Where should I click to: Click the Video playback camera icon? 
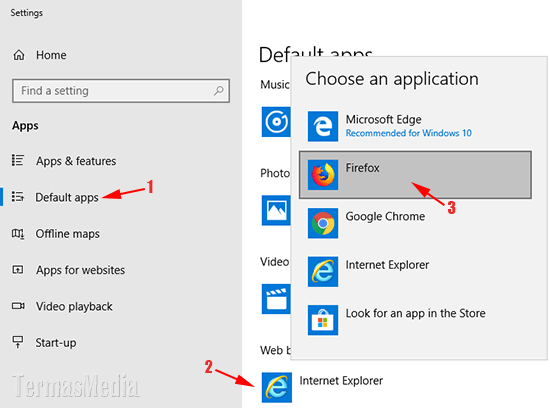pos(18,306)
